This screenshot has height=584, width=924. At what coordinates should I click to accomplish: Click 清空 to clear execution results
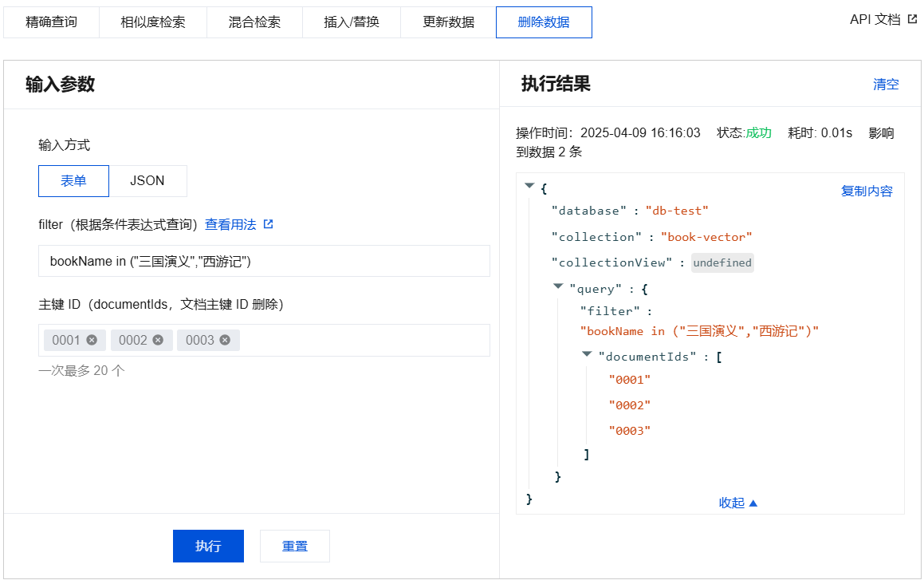pyautogui.click(x=886, y=85)
